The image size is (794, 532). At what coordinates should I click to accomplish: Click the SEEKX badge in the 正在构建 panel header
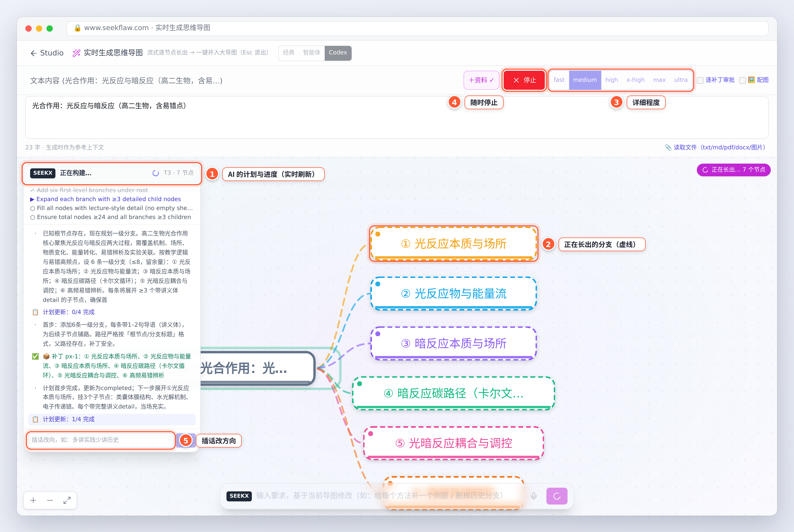pyautogui.click(x=43, y=173)
